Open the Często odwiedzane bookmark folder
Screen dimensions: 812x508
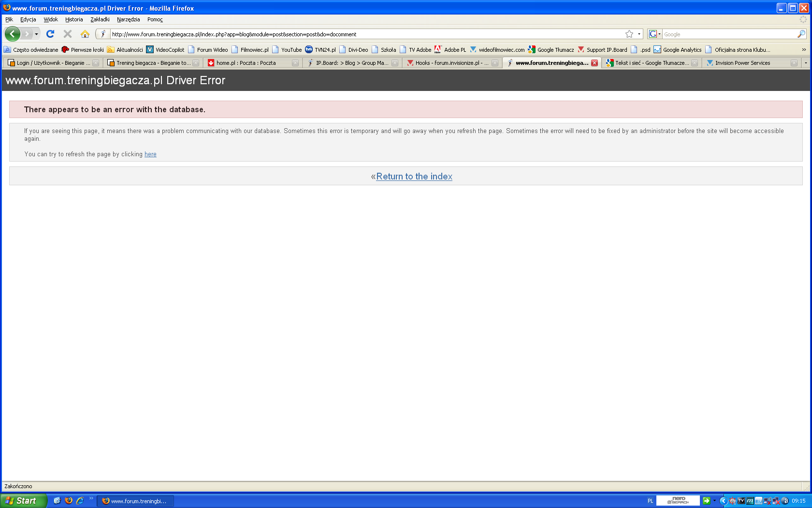pos(31,49)
